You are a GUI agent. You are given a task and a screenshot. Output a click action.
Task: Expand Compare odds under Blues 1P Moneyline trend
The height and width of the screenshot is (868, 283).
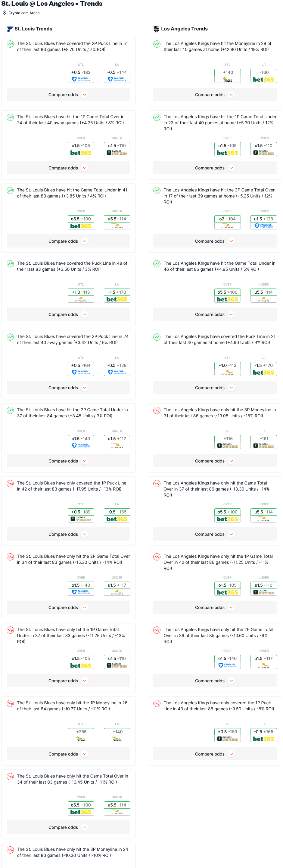click(x=68, y=754)
